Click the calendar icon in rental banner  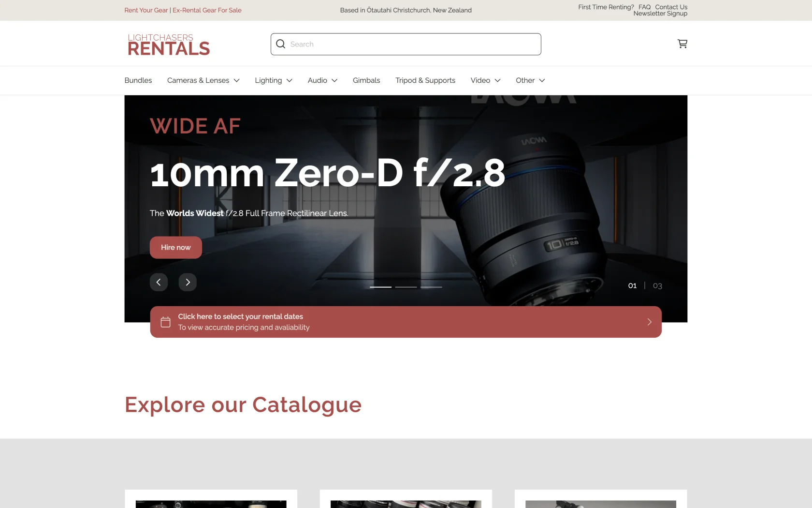165,322
